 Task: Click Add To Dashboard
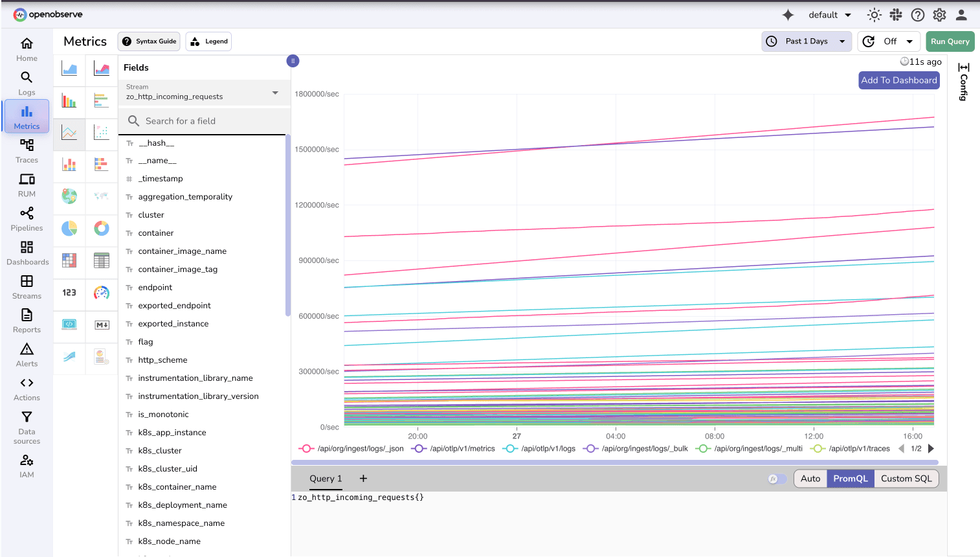pos(898,80)
